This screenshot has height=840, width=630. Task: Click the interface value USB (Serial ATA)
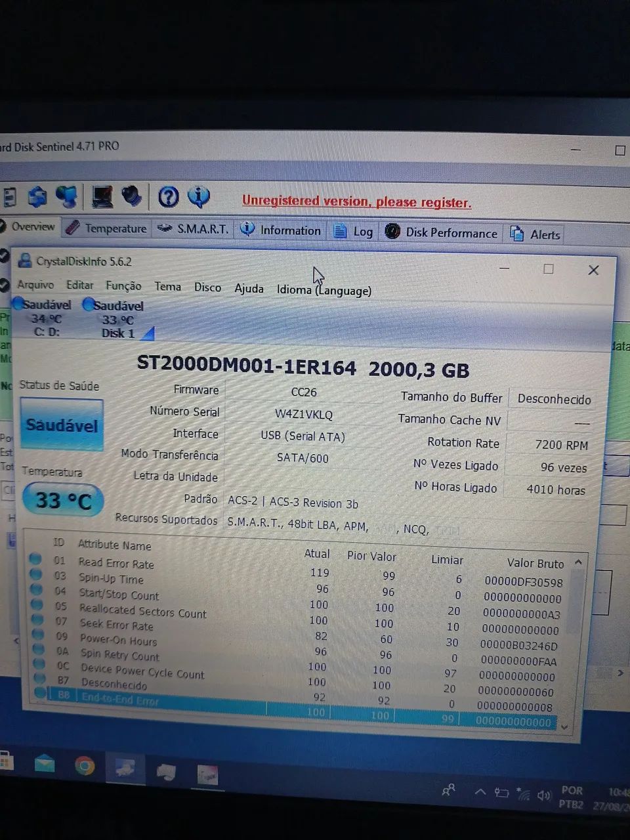point(303,436)
